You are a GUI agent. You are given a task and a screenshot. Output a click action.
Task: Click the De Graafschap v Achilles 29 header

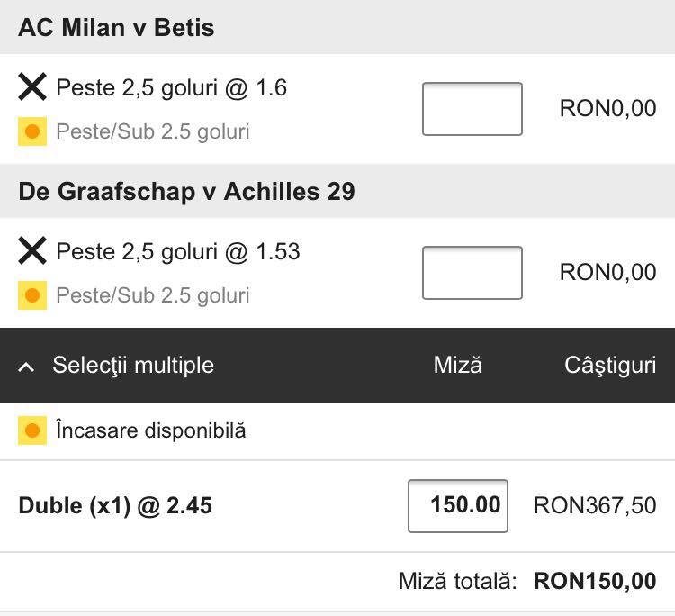pyautogui.click(x=186, y=192)
